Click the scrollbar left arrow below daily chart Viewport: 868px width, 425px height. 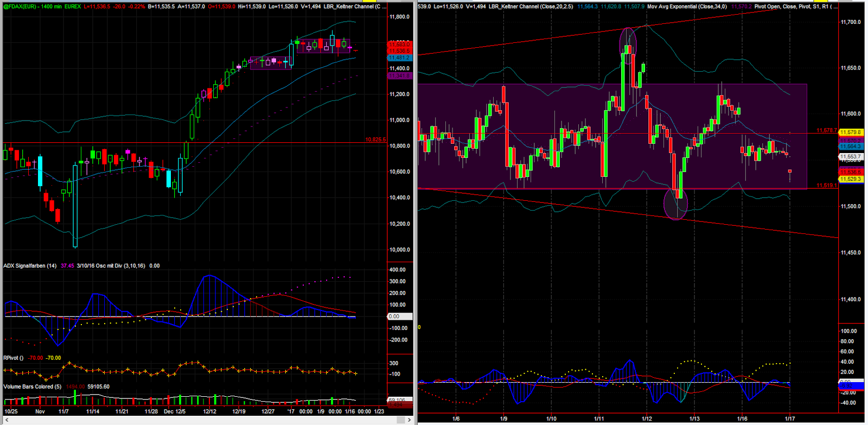[7, 420]
